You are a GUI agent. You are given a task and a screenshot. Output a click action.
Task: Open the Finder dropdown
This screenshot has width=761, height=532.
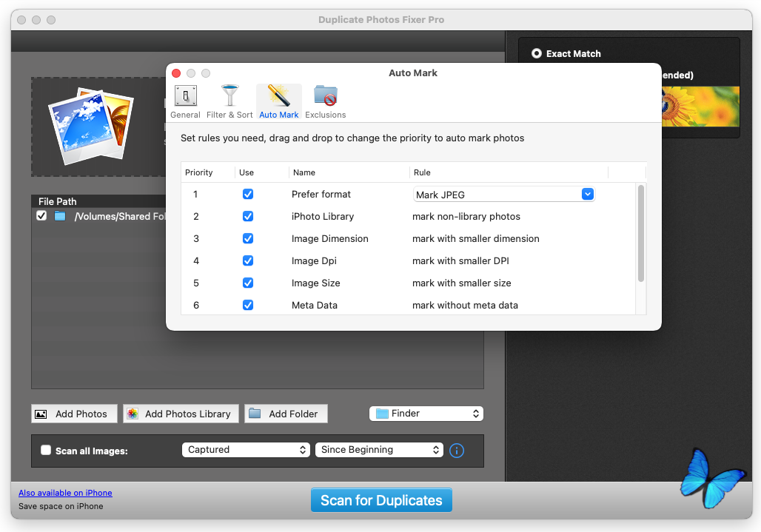click(426, 414)
